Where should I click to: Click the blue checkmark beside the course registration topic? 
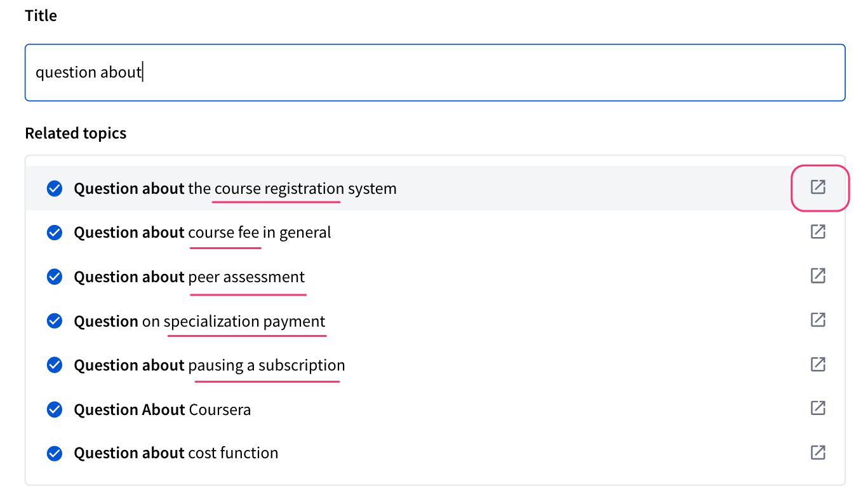point(55,189)
